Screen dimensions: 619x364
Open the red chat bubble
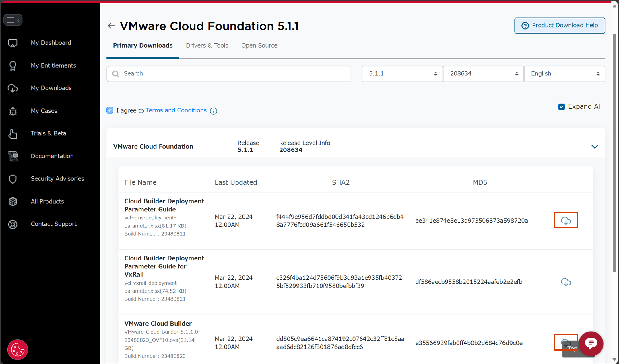point(591,343)
